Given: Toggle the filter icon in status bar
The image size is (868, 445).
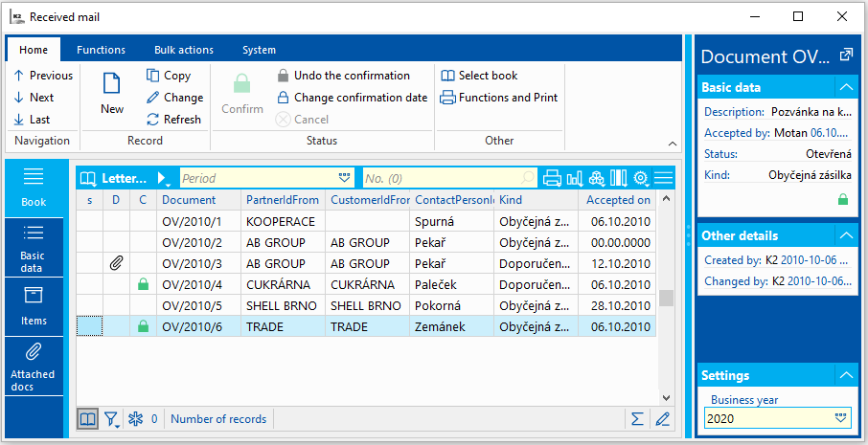Looking at the screenshot, I should coord(112,418).
